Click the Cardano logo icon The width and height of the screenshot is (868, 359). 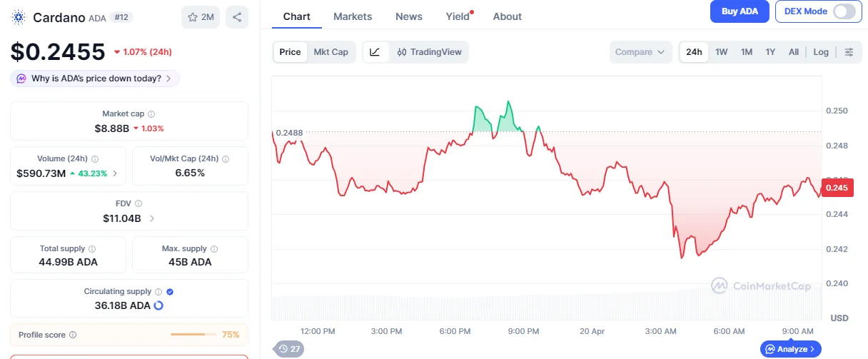pos(19,17)
